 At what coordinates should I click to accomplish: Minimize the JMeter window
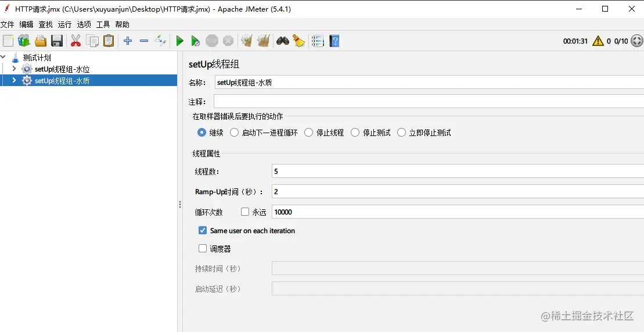[578, 9]
